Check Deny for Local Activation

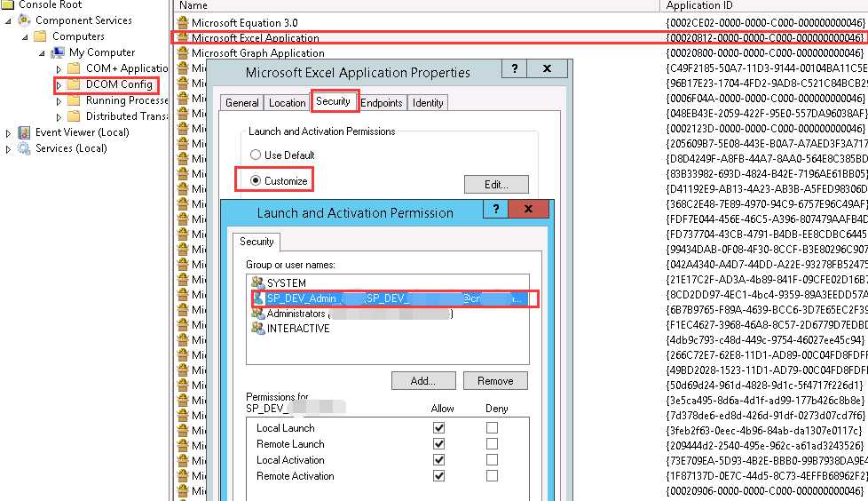point(492,460)
